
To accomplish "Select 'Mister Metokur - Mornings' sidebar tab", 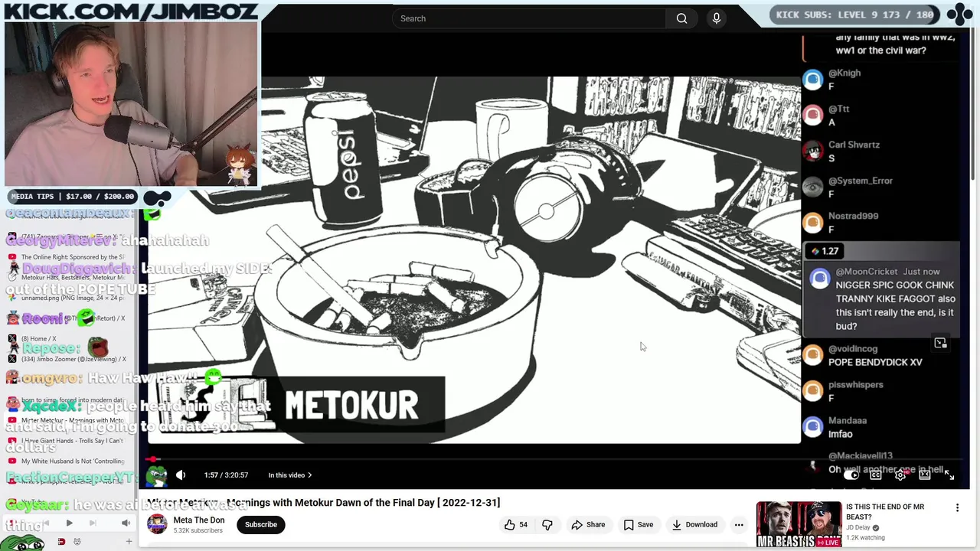I will click(67, 420).
